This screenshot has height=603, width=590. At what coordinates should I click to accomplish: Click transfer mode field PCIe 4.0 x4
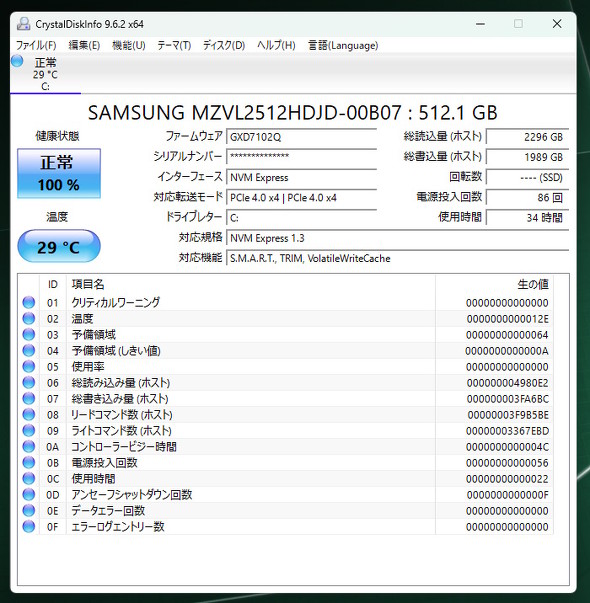pos(302,198)
